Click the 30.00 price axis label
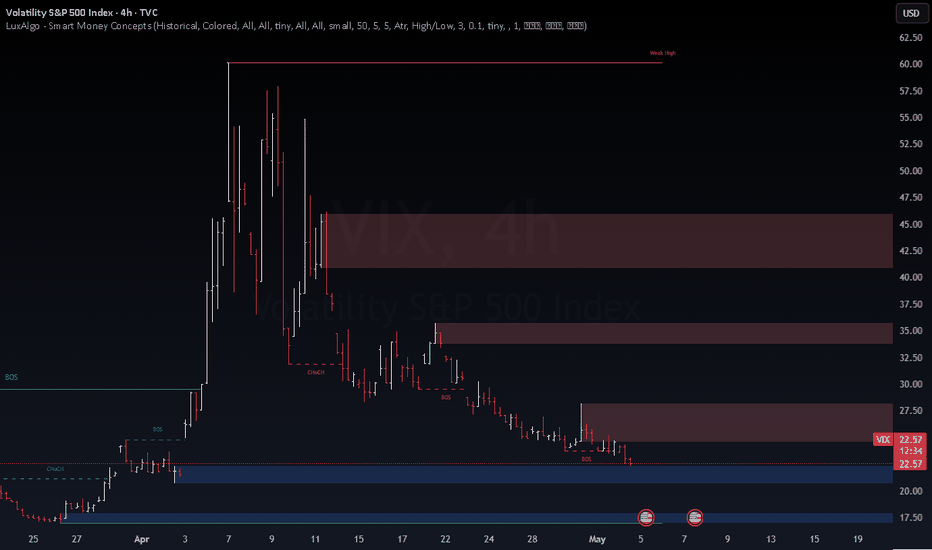The height and width of the screenshot is (550, 932). pos(911,384)
